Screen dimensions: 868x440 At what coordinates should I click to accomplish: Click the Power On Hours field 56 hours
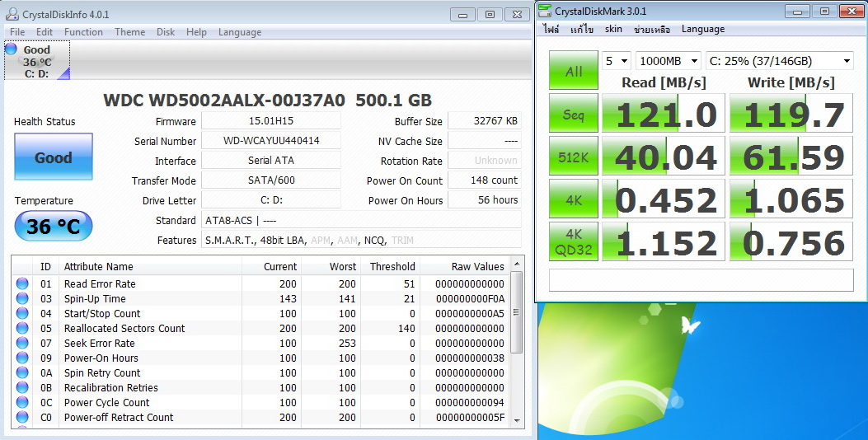click(x=485, y=199)
